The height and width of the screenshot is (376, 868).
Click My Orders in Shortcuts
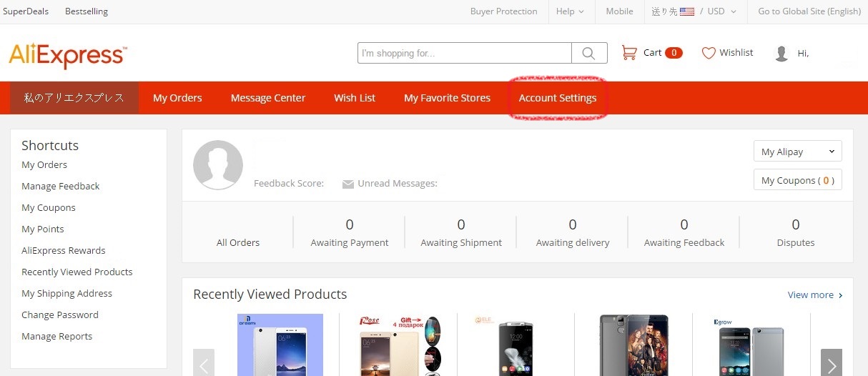click(44, 165)
